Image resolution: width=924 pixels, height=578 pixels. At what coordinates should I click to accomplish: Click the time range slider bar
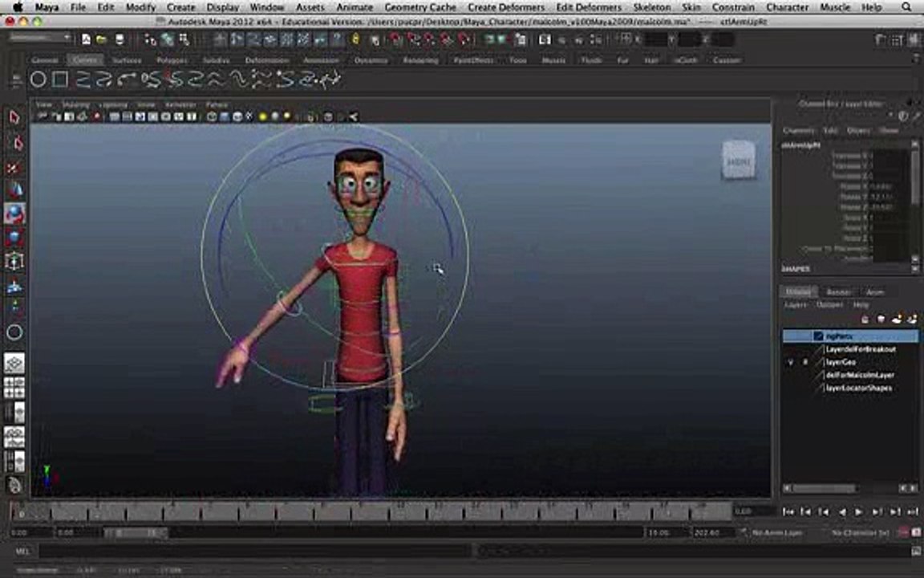coord(136,532)
